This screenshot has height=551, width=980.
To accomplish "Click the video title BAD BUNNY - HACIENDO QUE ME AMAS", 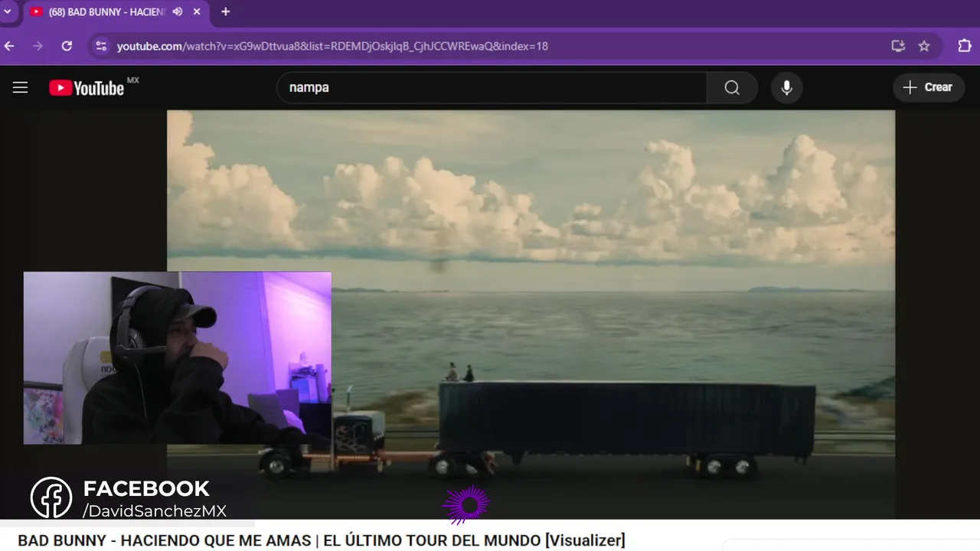I will [322, 540].
